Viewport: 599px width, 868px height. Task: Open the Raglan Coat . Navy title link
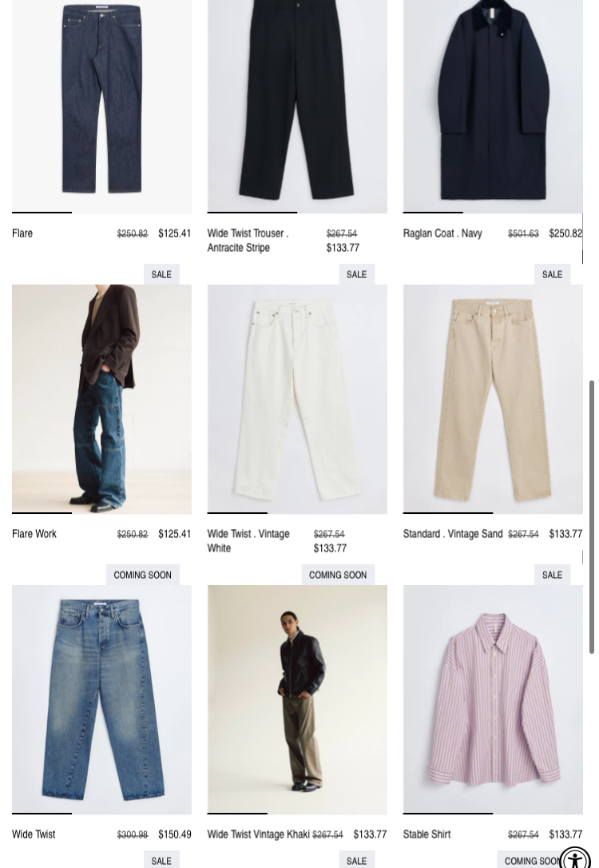click(442, 233)
